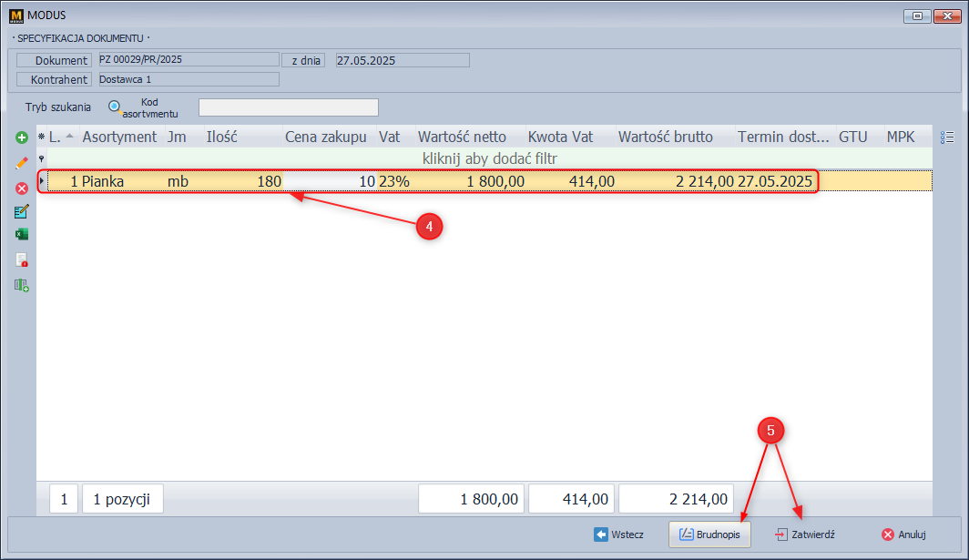Click the asterisk column selector header
The image size is (969, 560).
(41, 137)
